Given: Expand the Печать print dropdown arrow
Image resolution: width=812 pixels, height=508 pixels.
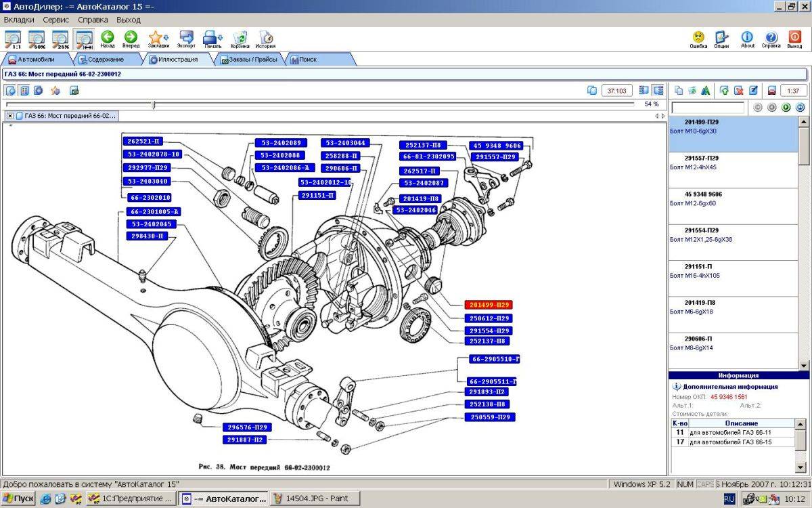Looking at the screenshot, I should [x=221, y=37].
